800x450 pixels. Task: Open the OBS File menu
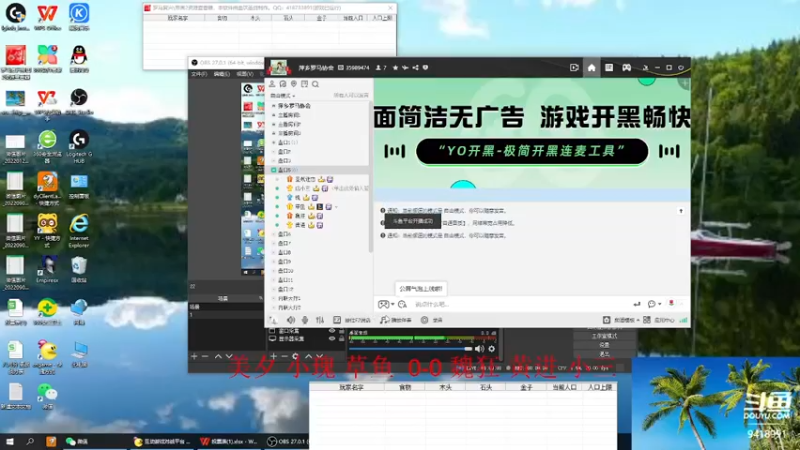click(199, 74)
